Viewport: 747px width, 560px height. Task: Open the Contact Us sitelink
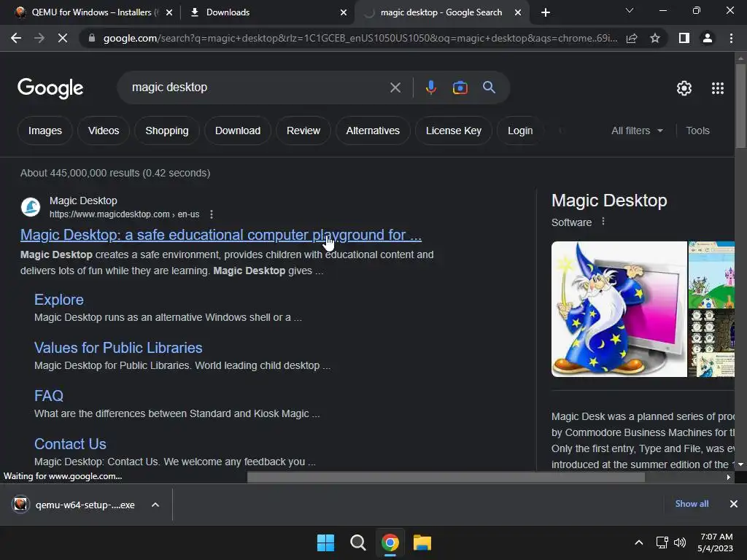[x=70, y=444]
